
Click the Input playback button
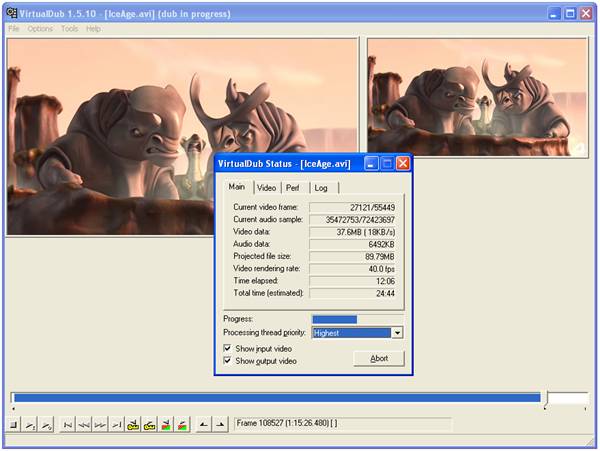coord(30,425)
